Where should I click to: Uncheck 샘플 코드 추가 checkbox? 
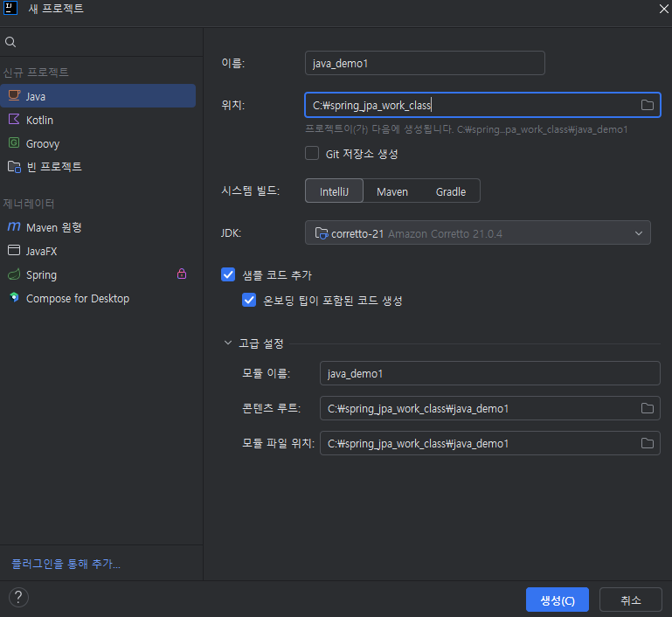point(228,274)
